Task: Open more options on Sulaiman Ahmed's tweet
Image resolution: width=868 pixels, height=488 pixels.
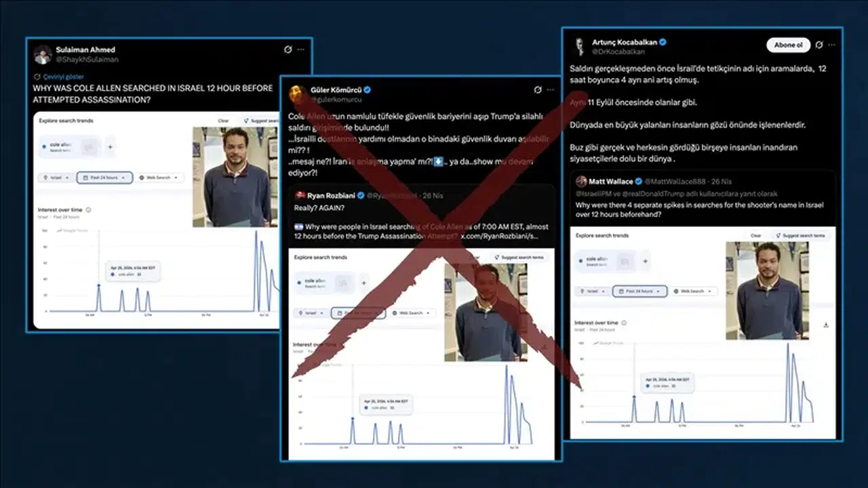Action: pyautogui.click(x=300, y=49)
